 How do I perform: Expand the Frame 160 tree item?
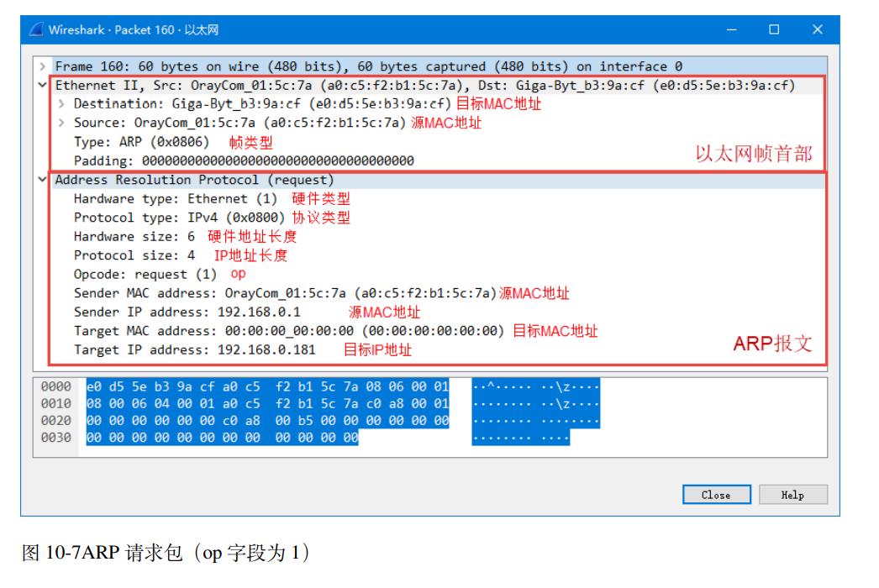click(42, 66)
